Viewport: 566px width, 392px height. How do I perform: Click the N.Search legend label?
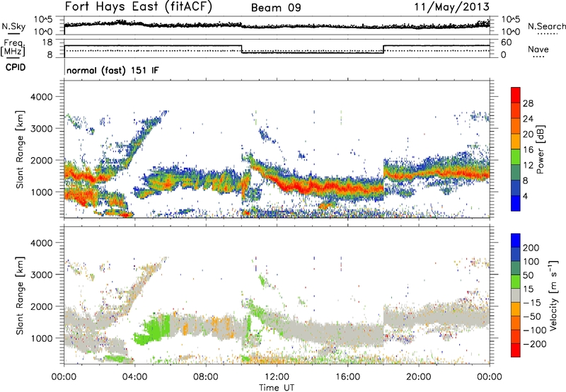click(x=546, y=26)
